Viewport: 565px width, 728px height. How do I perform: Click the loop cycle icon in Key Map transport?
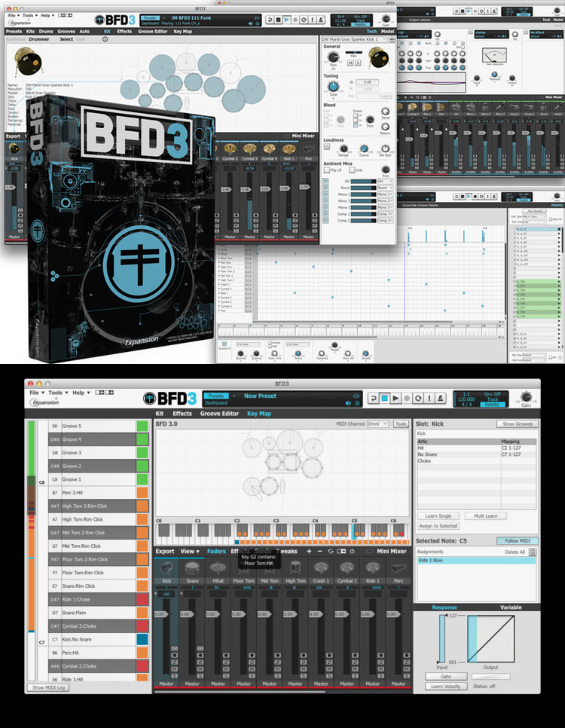tap(418, 399)
